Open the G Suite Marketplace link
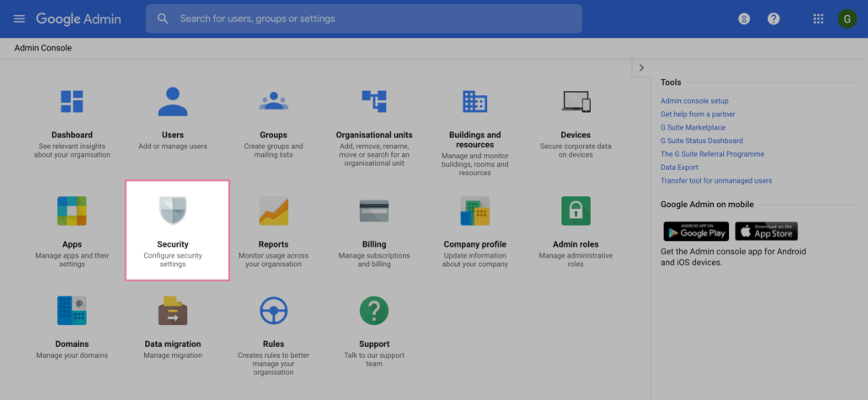This screenshot has width=868, height=400. (693, 127)
